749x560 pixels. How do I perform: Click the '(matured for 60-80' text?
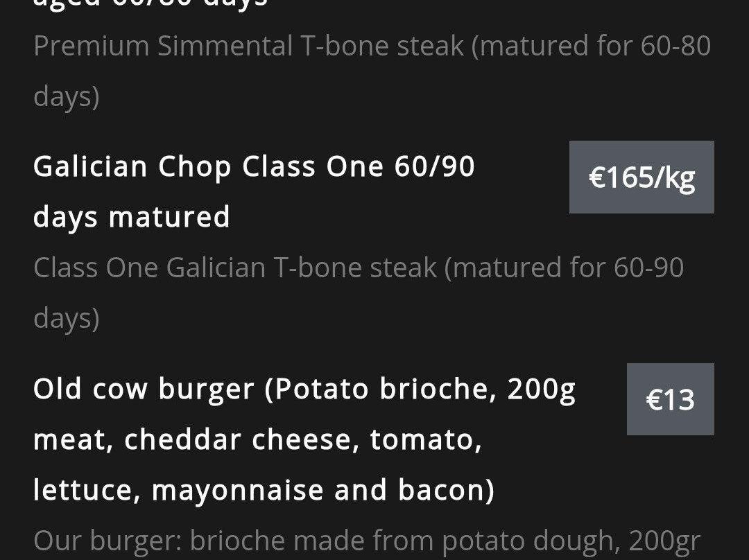coord(592,46)
